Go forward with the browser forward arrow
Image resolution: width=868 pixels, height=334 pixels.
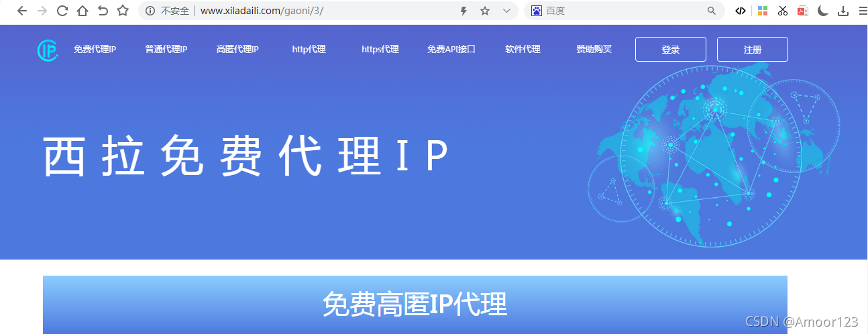[42, 11]
